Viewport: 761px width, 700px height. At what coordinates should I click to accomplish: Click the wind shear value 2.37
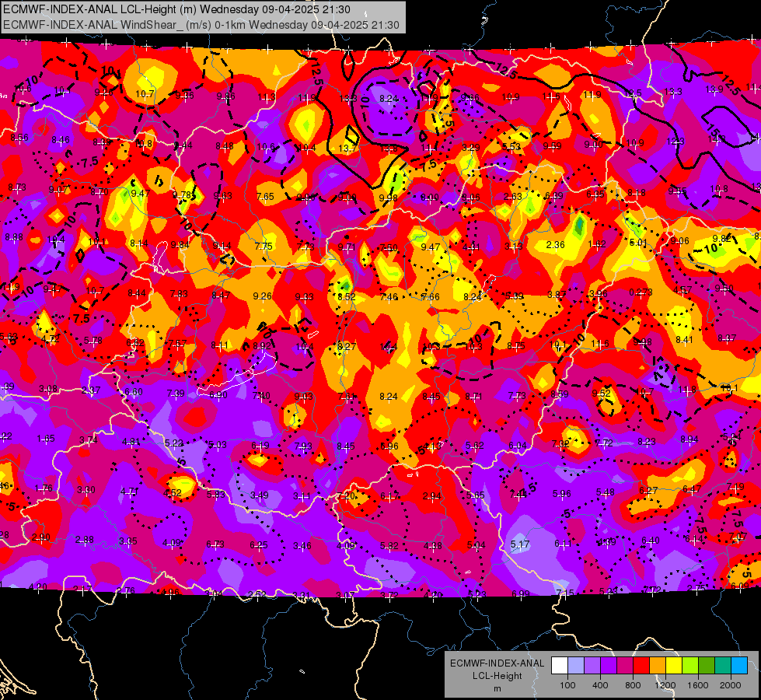(x=91, y=390)
